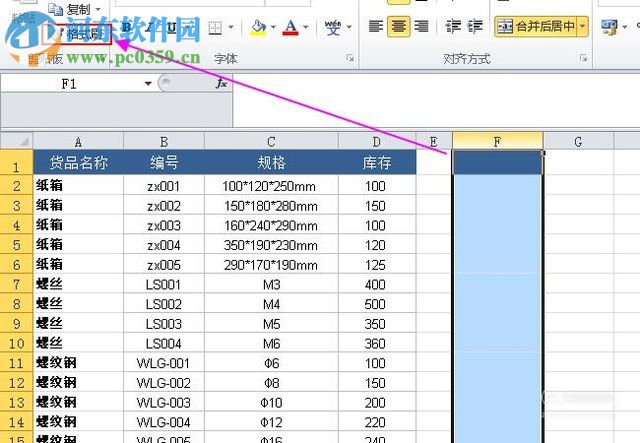Apply the red font color

point(291,28)
